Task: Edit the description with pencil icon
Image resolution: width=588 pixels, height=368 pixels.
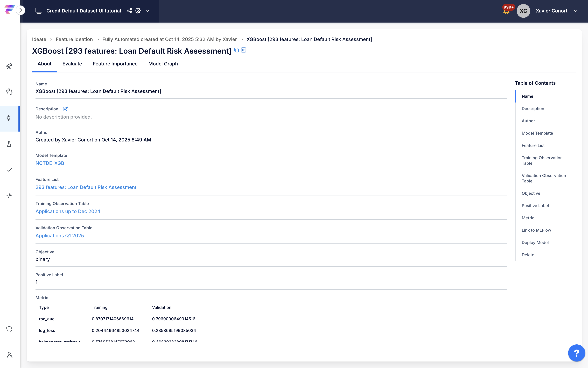Action: click(65, 109)
